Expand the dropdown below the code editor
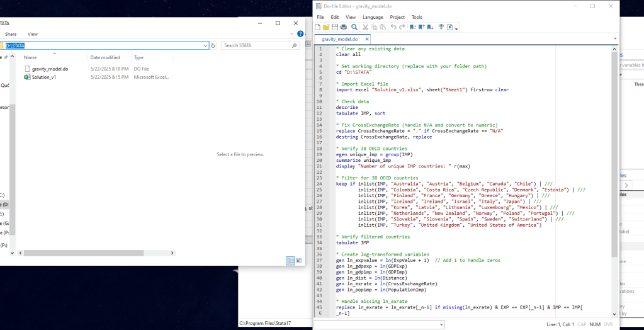The image size is (644, 330). point(441,324)
